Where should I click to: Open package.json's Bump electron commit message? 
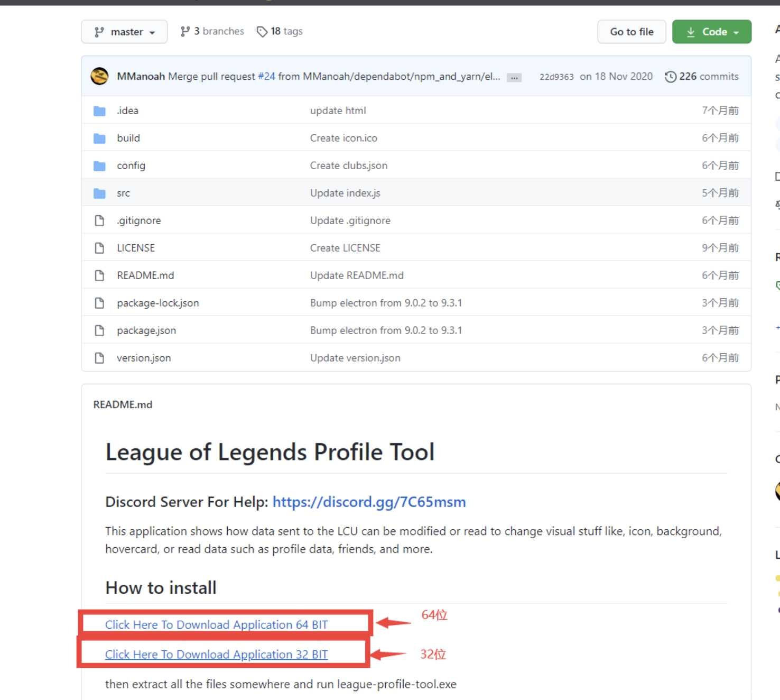386,330
